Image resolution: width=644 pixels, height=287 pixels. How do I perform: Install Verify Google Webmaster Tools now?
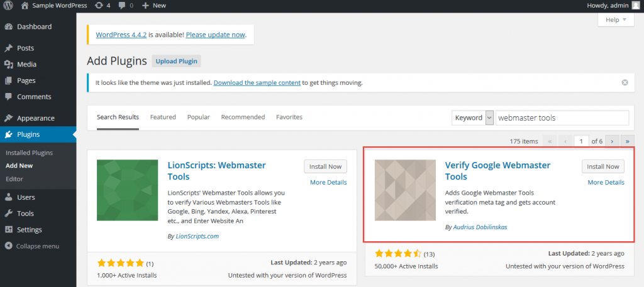click(603, 166)
